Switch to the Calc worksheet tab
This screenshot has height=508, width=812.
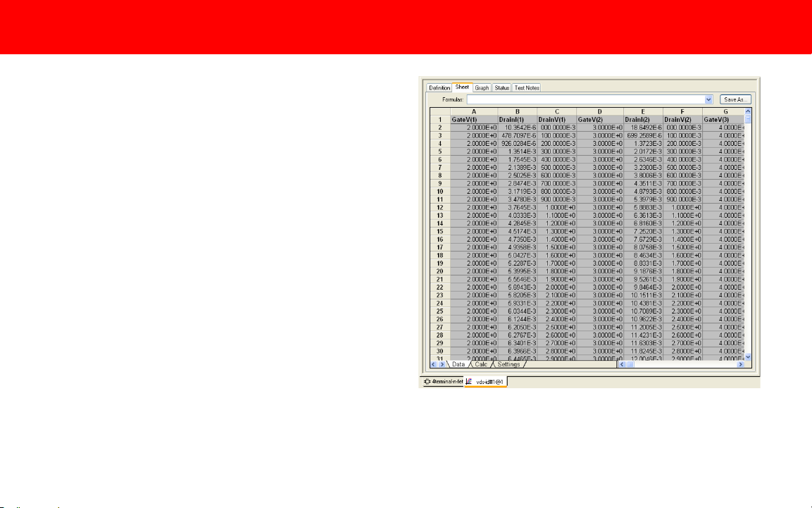[481, 364]
